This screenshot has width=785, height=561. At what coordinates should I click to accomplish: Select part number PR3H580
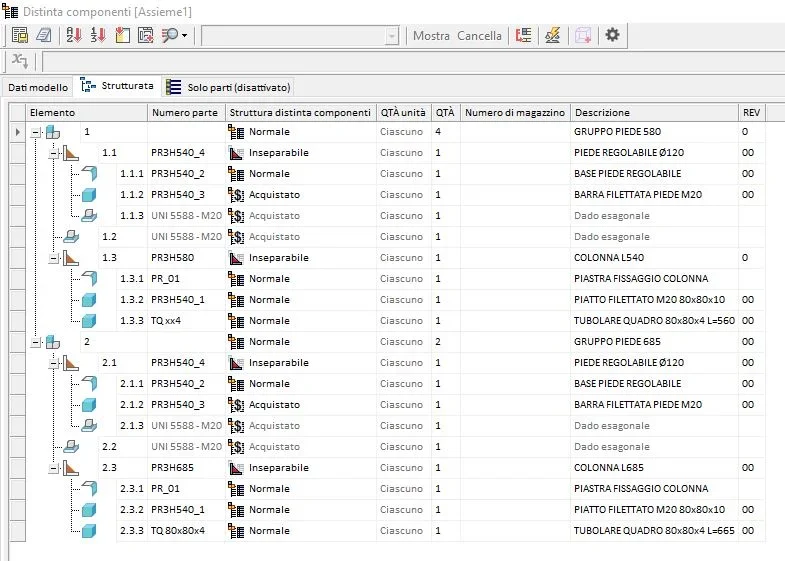(172, 258)
